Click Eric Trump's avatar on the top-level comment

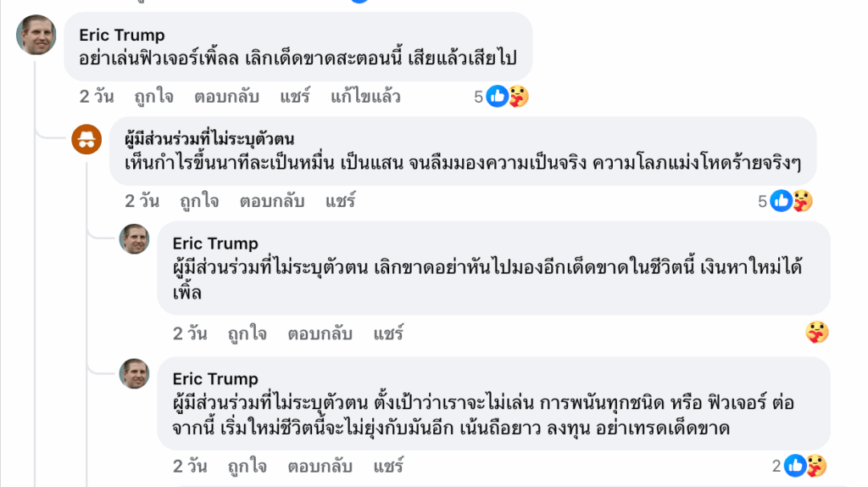click(36, 35)
